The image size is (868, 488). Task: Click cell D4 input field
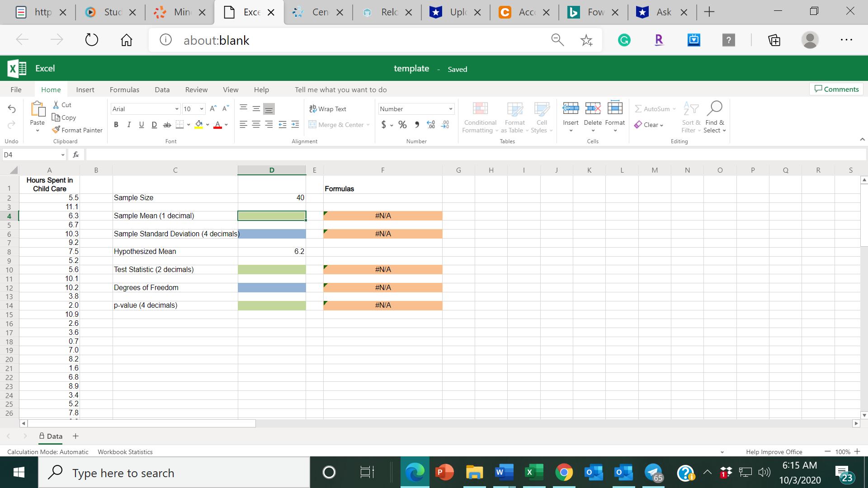coord(271,216)
